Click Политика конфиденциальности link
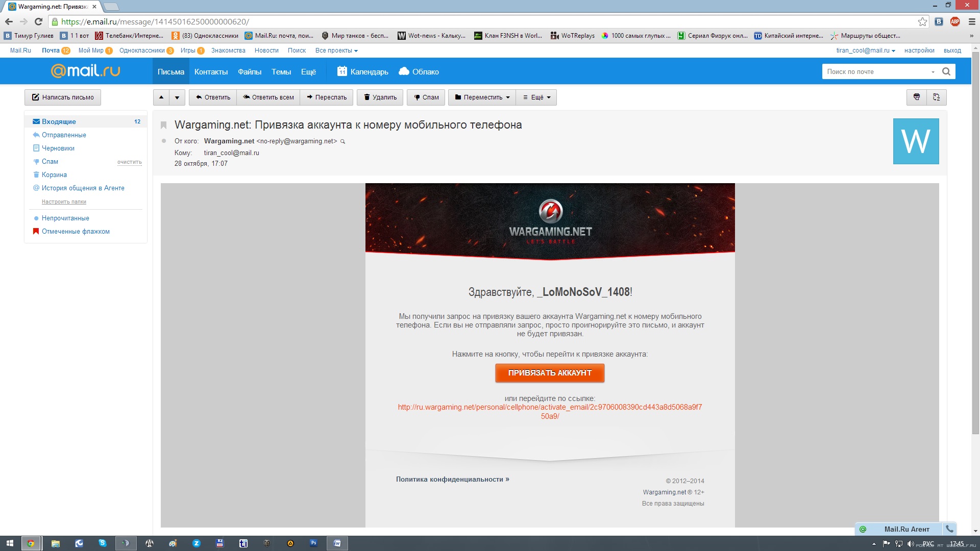The width and height of the screenshot is (980, 551). (452, 479)
